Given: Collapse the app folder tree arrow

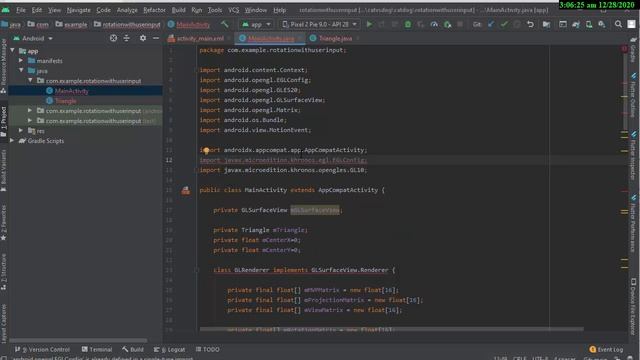Looking at the screenshot, I should [x=13, y=51].
